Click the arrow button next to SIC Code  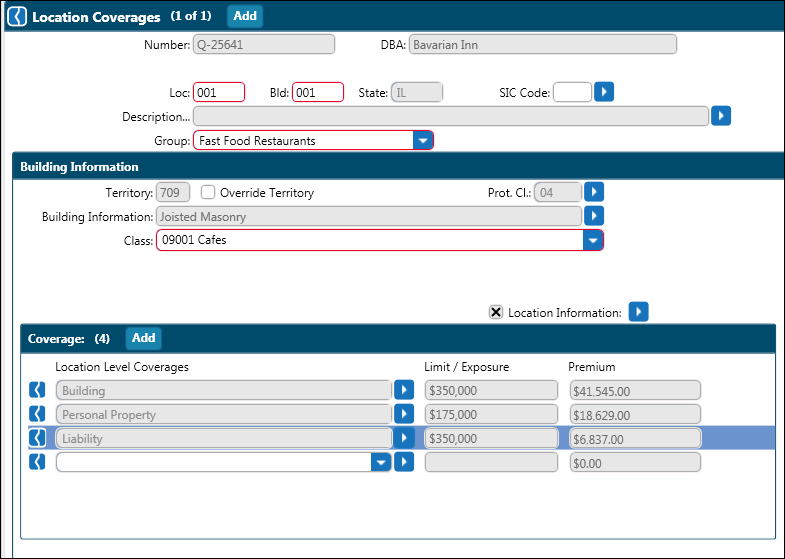coord(603,92)
